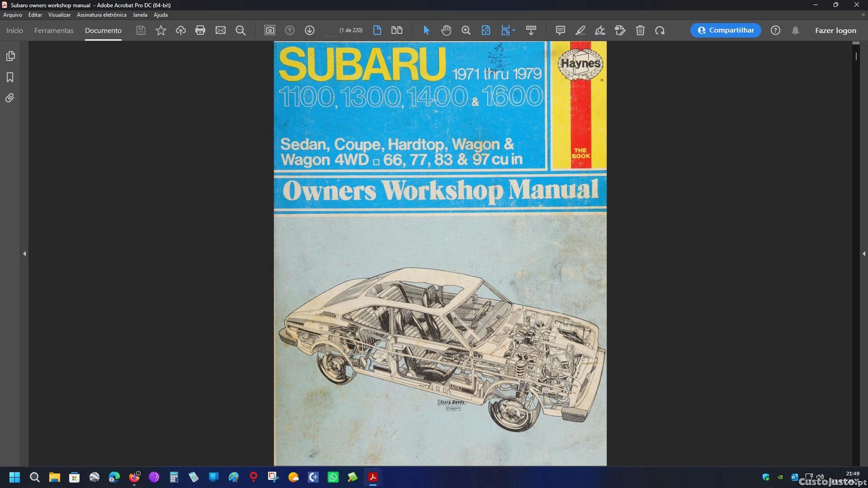This screenshot has height=488, width=868.
Task: Fit page to window icon
Action: pyautogui.click(x=486, y=30)
